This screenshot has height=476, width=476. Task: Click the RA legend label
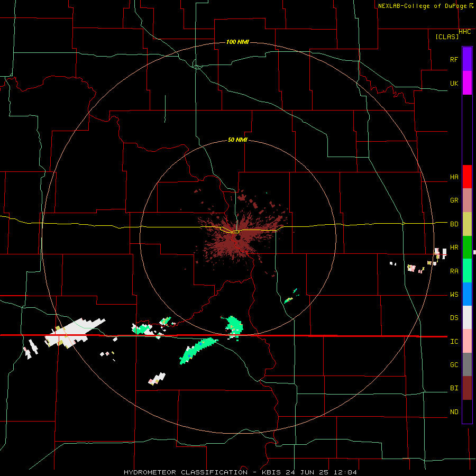click(x=454, y=271)
